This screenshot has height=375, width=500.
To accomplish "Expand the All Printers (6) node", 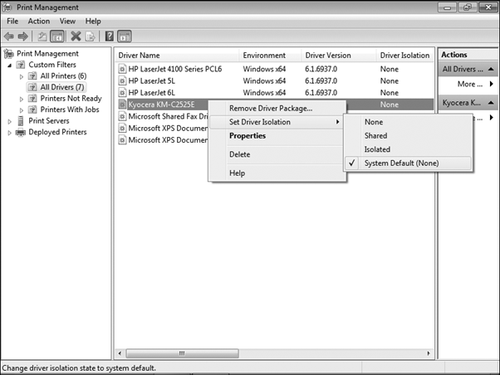I will (21, 76).
